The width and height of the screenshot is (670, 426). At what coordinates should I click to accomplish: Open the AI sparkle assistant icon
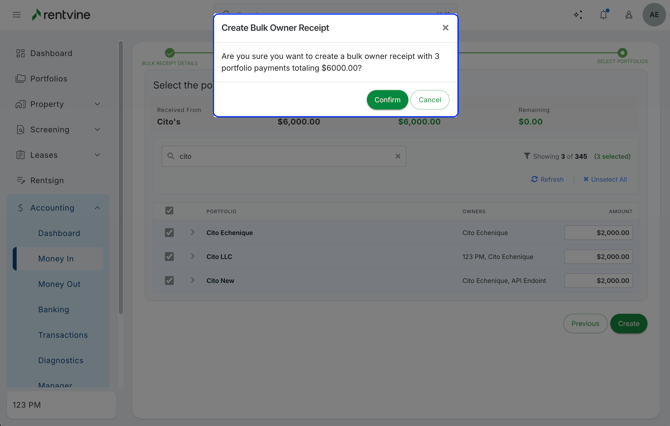click(x=578, y=15)
